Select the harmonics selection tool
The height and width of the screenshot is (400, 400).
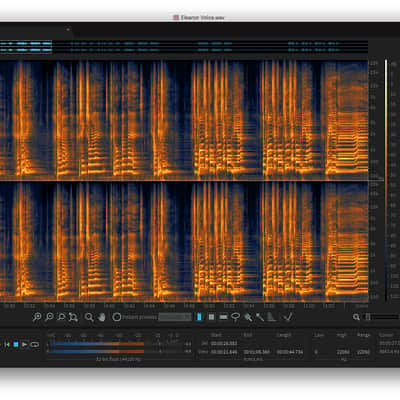point(272,317)
